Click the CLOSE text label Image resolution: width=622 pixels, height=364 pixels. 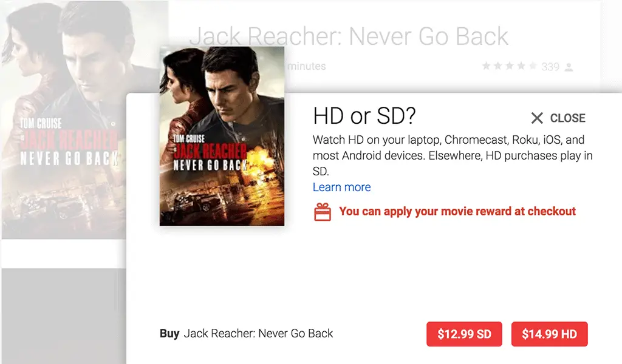[x=568, y=118]
